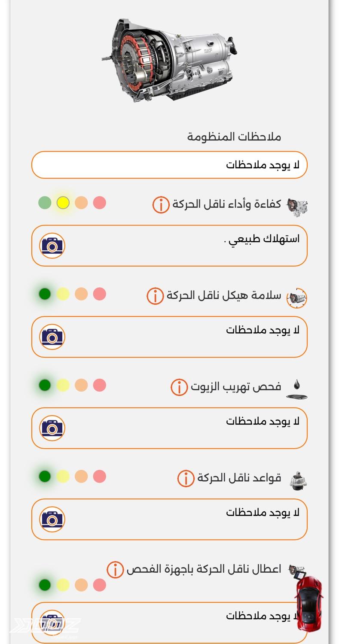Click the transmission gearbox image at top
Image resolution: width=339 pixels, height=644 pixels.
coord(169,60)
